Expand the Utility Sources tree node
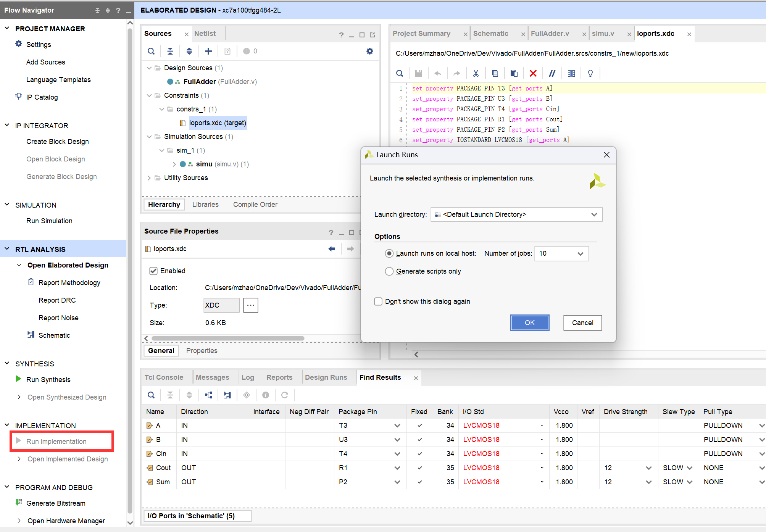766x532 pixels. point(149,178)
